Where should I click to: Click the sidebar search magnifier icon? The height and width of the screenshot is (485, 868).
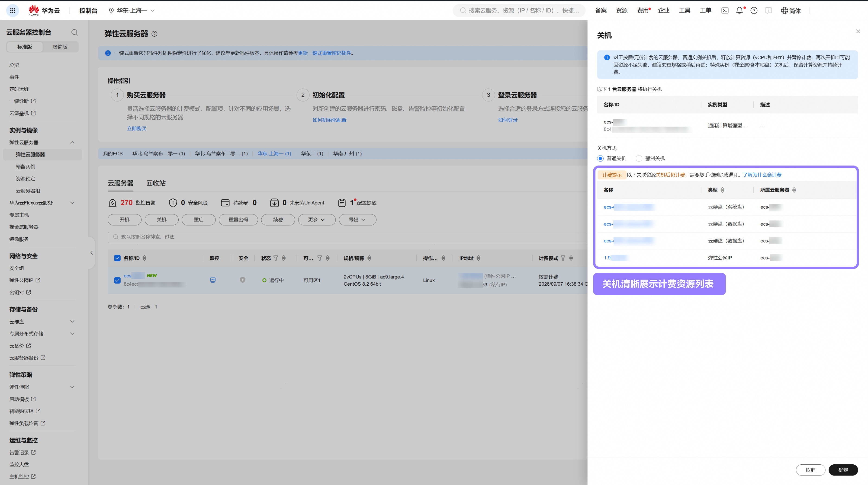tap(74, 32)
